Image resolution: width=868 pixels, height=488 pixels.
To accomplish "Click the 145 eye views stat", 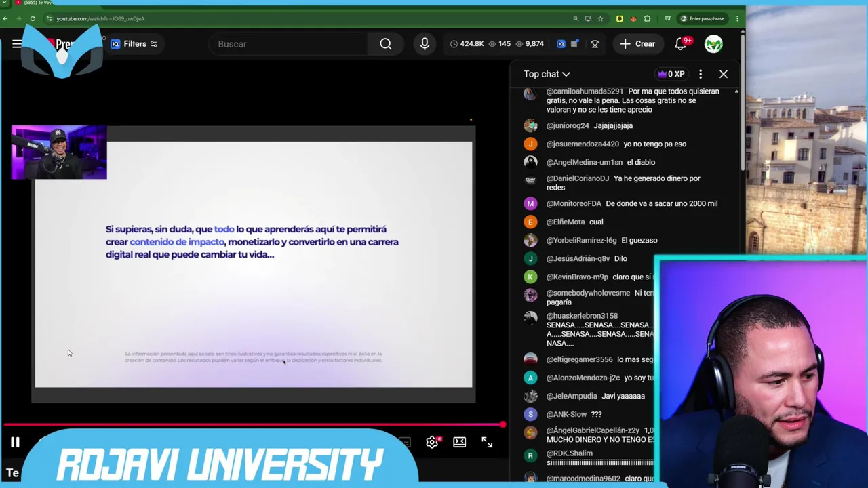I will pyautogui.click(x=499, y=44).
